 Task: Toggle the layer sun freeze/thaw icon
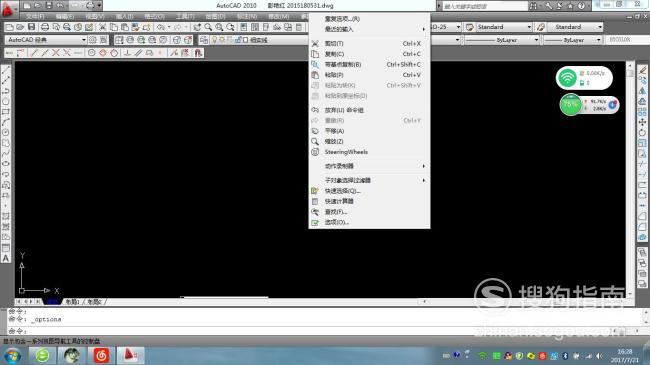(222, 40)
